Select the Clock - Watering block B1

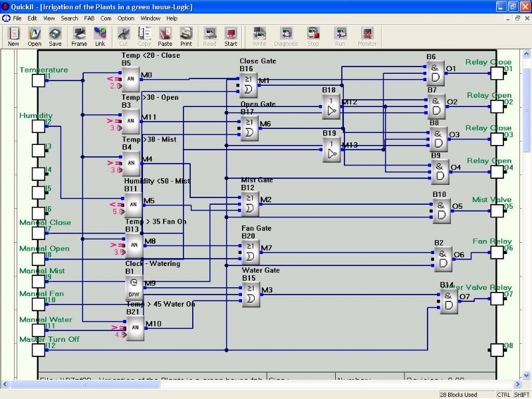pos(134,287)
